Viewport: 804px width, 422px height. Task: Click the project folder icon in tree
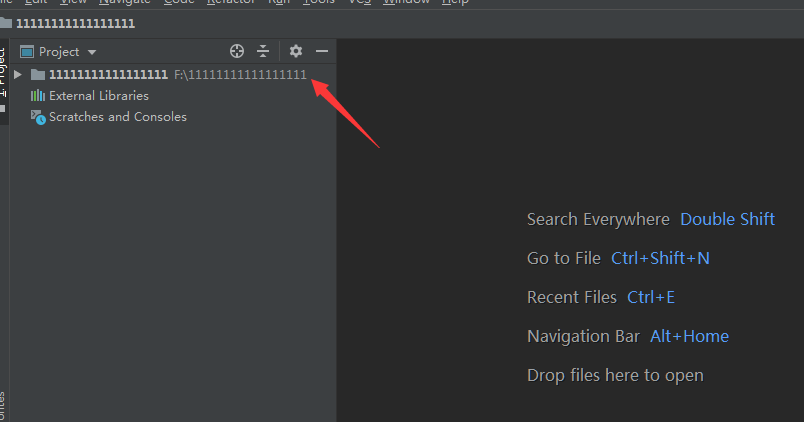click(38, 75)
